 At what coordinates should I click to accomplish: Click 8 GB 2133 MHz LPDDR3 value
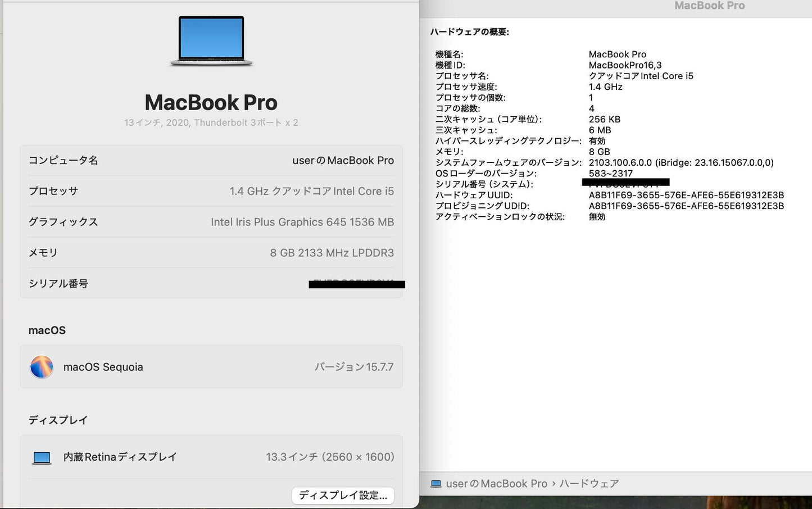pos(332,253)
